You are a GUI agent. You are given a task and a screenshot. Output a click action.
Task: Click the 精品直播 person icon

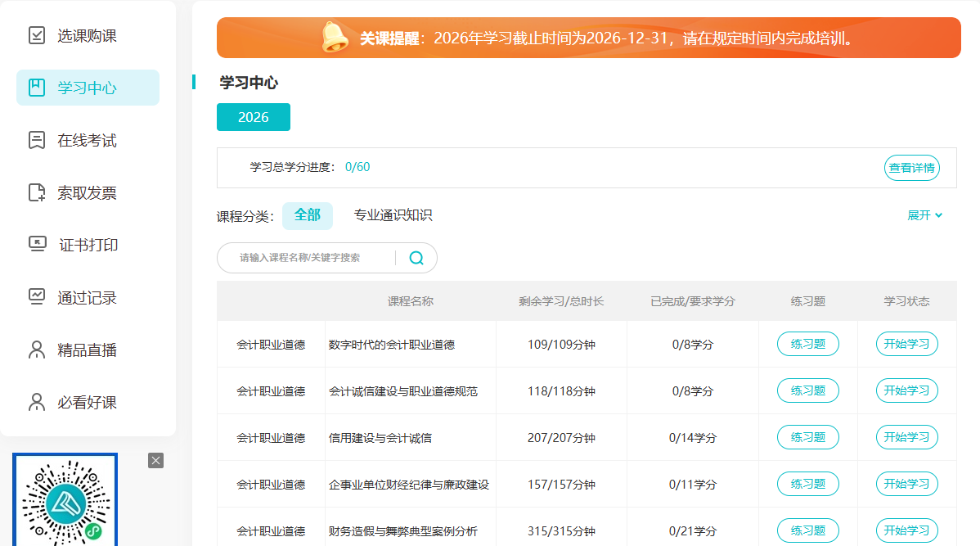pyautogui.click(x=37, y=350)
